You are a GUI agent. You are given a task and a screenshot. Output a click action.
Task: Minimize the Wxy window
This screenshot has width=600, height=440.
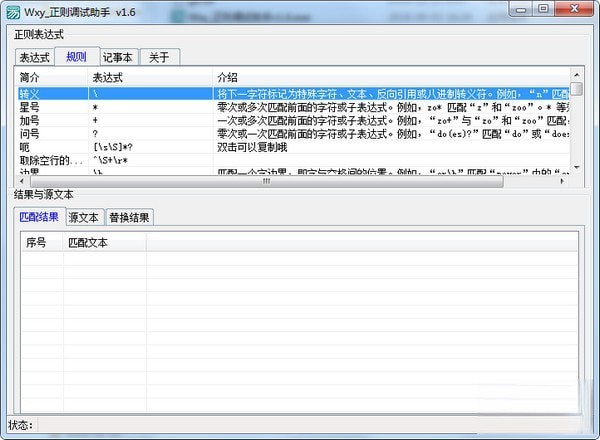click(x=521, y=9)
